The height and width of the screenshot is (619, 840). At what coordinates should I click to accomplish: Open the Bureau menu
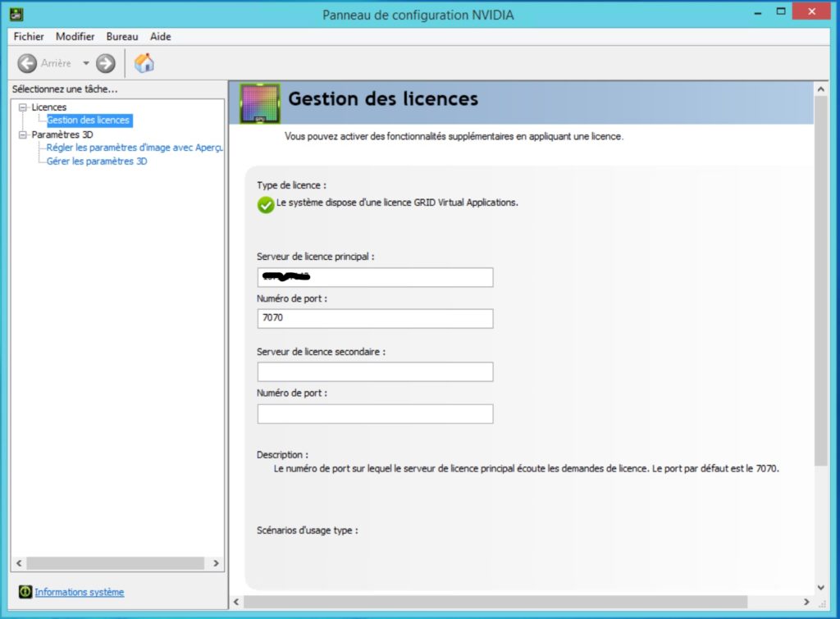[x=122, y=36]
